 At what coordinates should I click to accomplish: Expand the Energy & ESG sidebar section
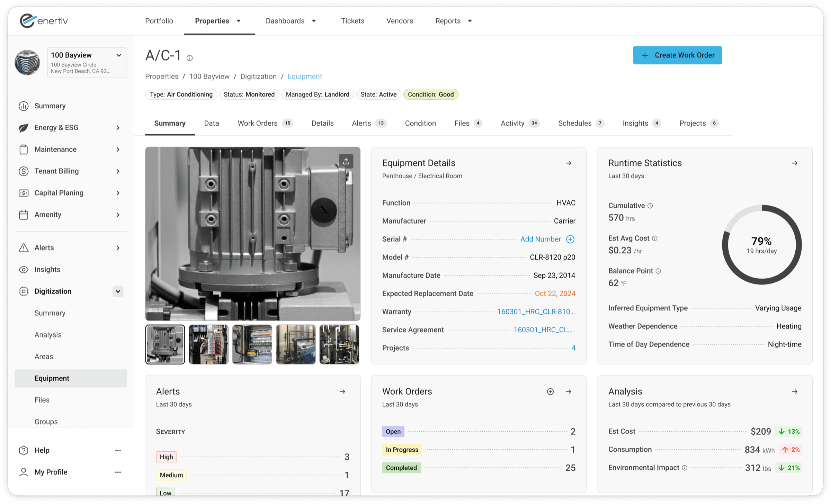[118, 128]
